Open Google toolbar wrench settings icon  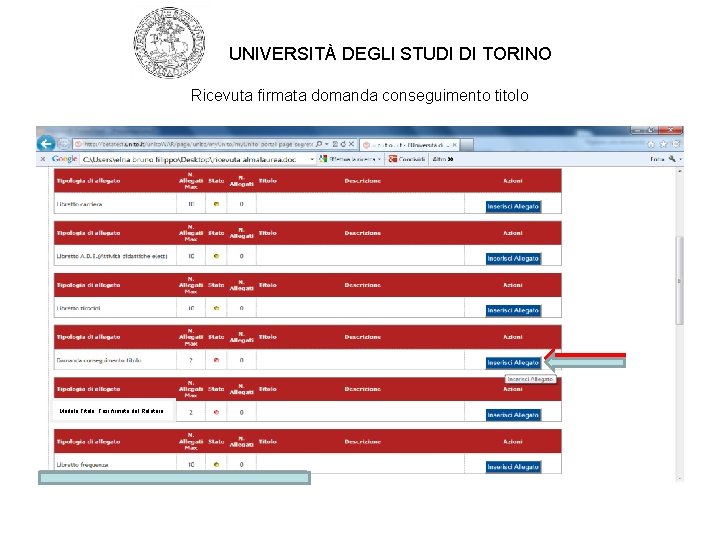click(672, 159)
